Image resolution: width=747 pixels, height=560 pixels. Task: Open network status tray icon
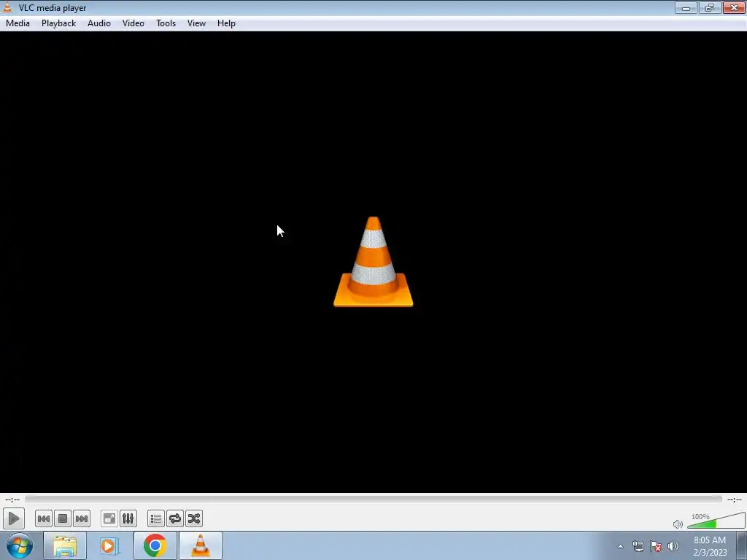click(x=638, y=546)
